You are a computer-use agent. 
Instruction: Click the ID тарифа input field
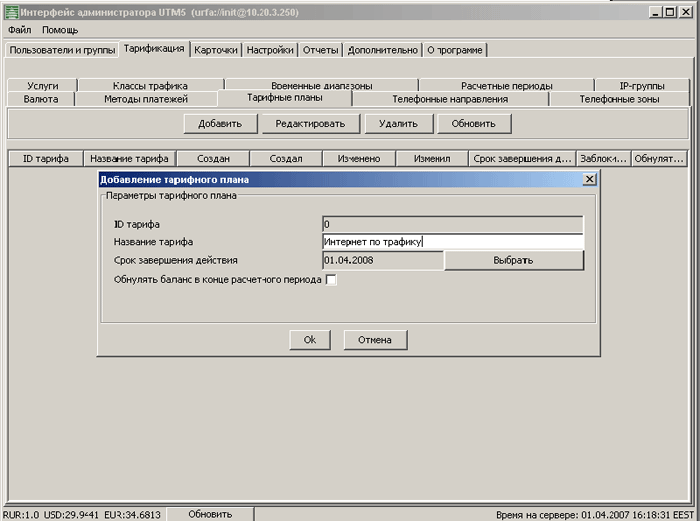[x=453, y=225]
